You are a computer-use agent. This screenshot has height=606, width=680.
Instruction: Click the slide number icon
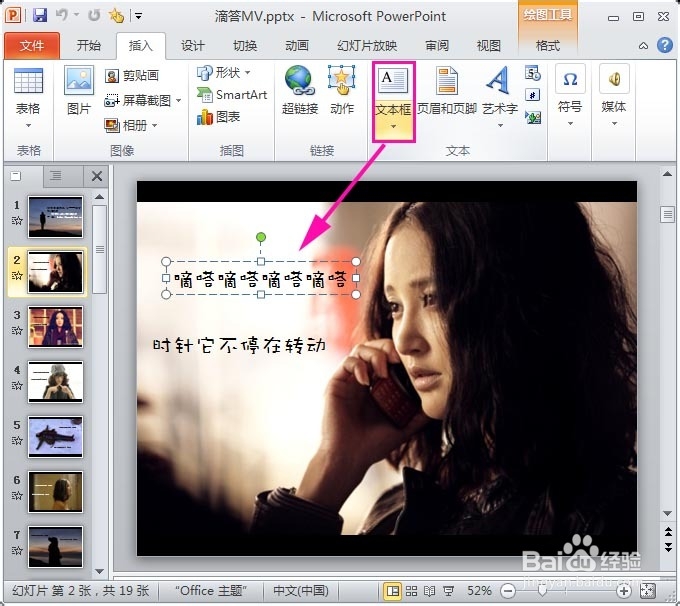click(533, 95)
